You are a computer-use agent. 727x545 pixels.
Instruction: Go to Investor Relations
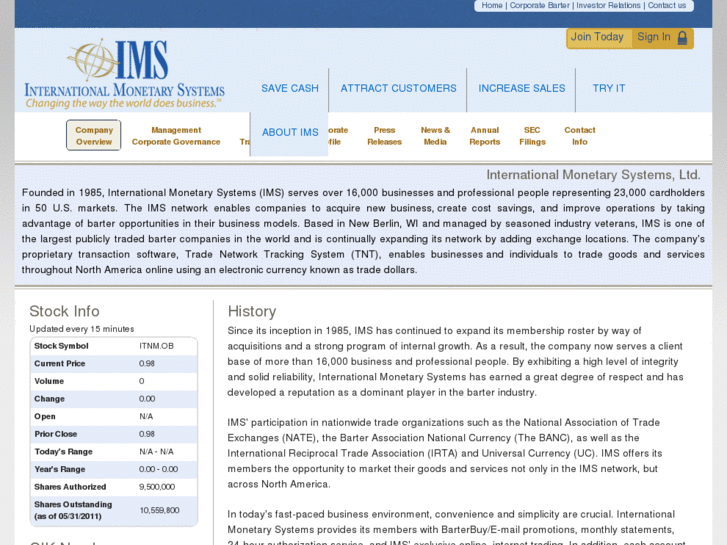click(608, 5)
